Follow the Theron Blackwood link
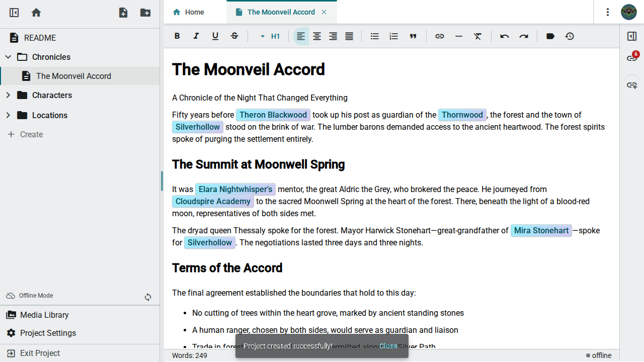 tap(273, 115)
